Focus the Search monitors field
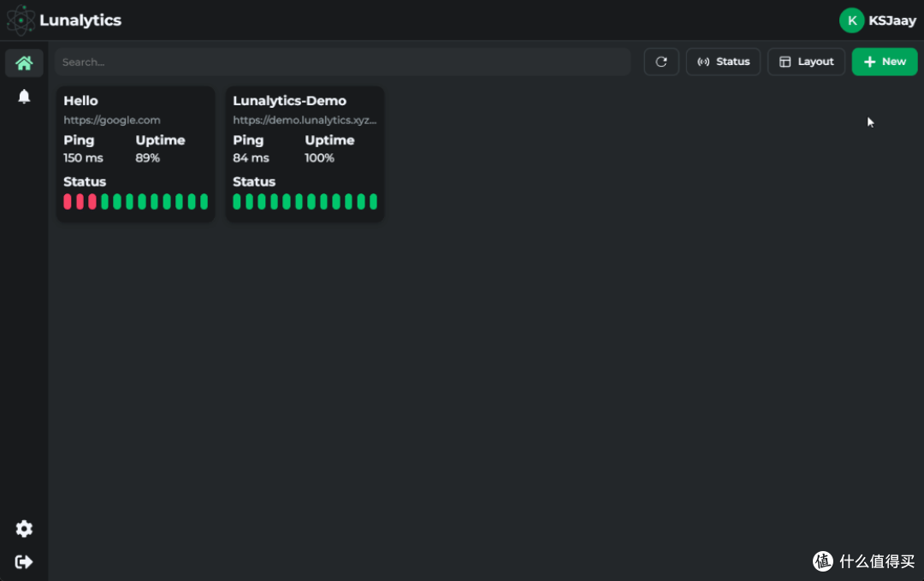The image size is (924, 581). tap(343, 62)
